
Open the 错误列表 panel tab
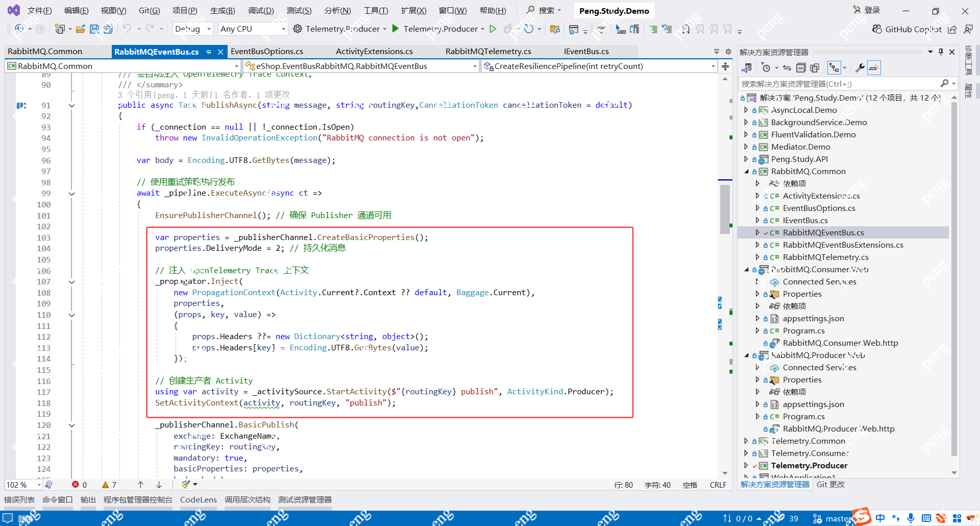(19, 500)
